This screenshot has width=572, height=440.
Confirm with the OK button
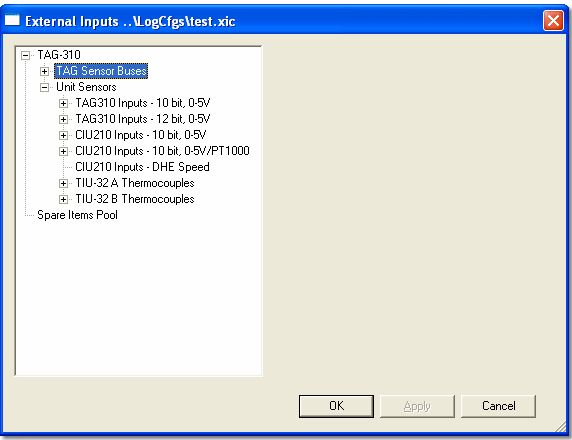tap(336, 406)
